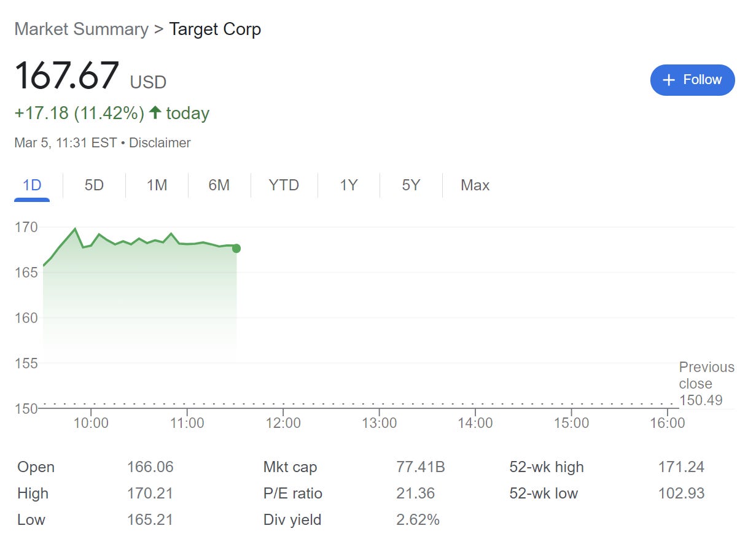Click the Previous close 150.49 label
This screenshot has width=756, height=539.
(706, 384)
